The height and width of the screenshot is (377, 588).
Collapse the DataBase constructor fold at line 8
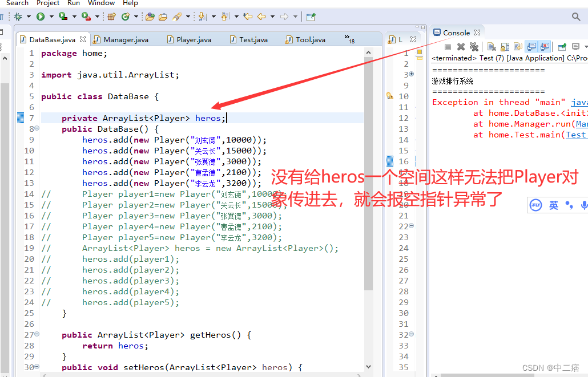pos(36,129)
